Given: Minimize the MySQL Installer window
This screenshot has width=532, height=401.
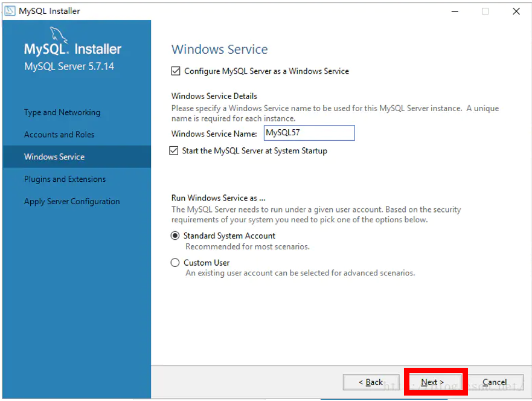Looking at the screenshot, I should pos(454,11).
